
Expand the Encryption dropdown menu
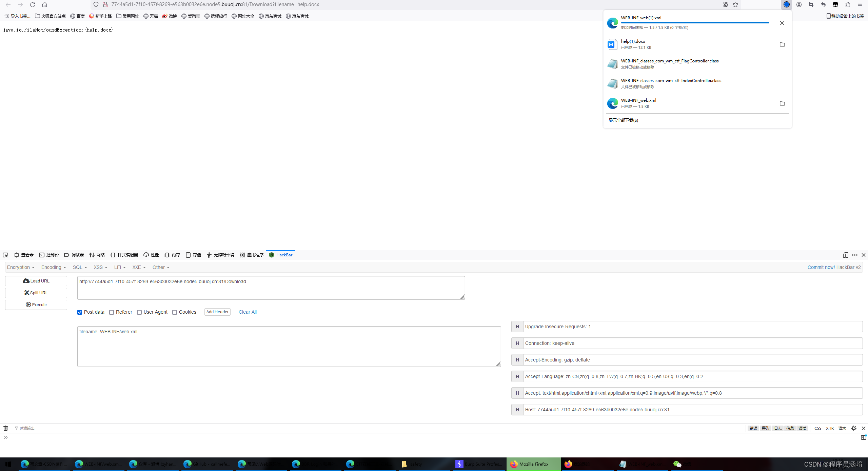pyautogui.click(x=21, y=267)
